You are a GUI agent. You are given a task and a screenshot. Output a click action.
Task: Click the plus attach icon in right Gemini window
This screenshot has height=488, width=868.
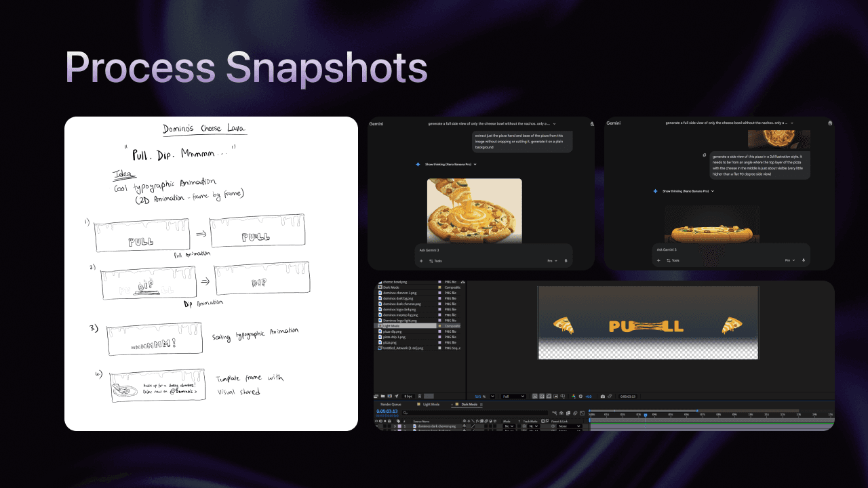(658, 260)
